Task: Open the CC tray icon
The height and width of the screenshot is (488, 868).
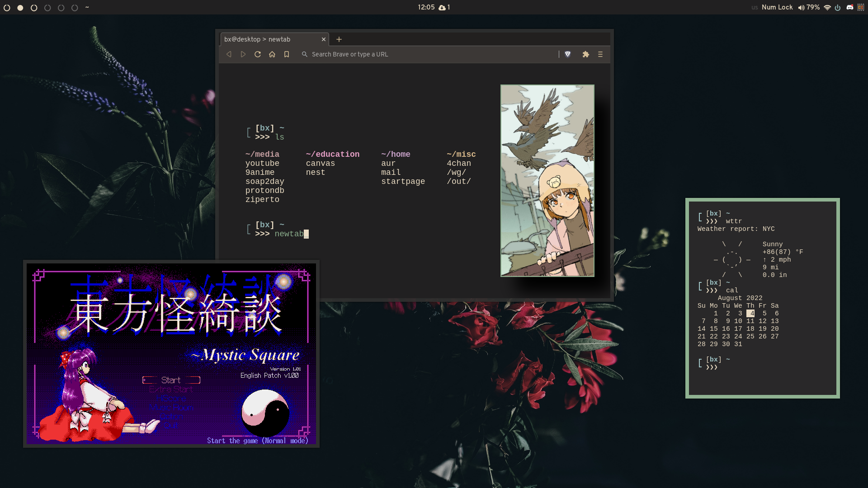Action: 861,7
